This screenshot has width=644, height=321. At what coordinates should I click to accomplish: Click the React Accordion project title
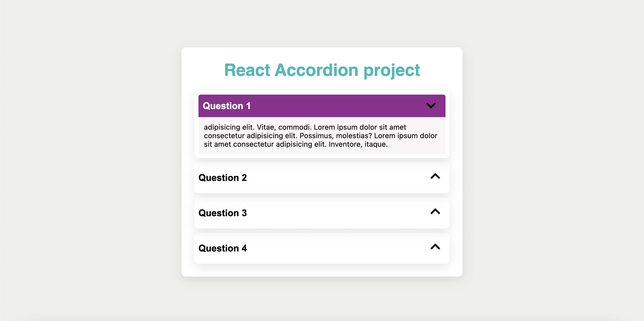(322, 70)
